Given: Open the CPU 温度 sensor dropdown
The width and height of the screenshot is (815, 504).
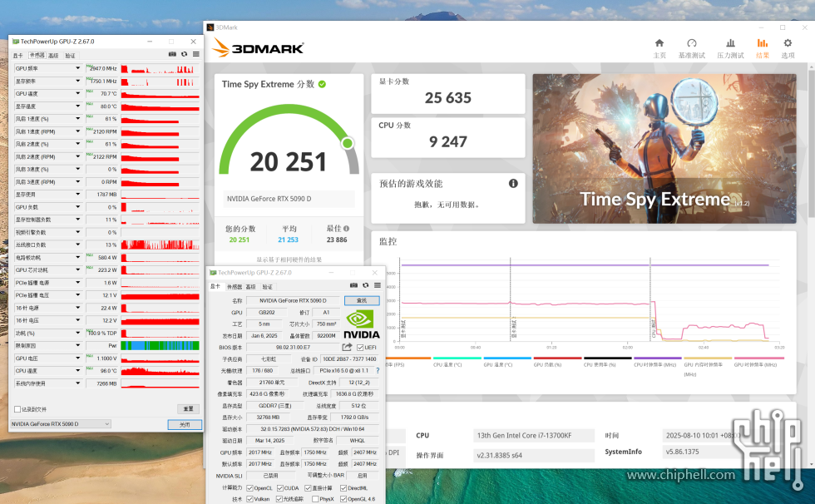Looking at the screenshot, I should (78, 370).
